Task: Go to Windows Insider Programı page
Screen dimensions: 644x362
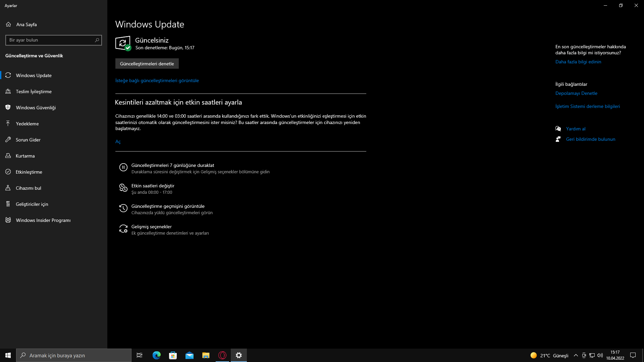Action: point(43,220)
